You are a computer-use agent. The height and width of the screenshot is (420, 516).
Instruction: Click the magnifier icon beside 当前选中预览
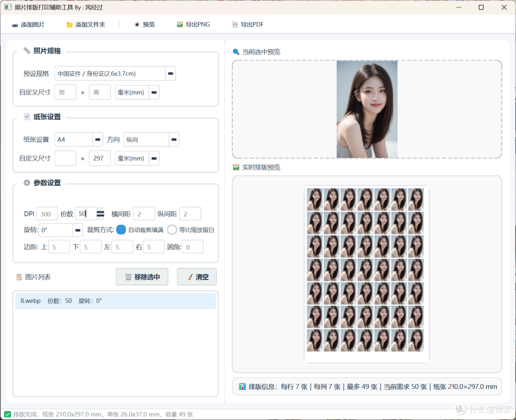point(236,52)
